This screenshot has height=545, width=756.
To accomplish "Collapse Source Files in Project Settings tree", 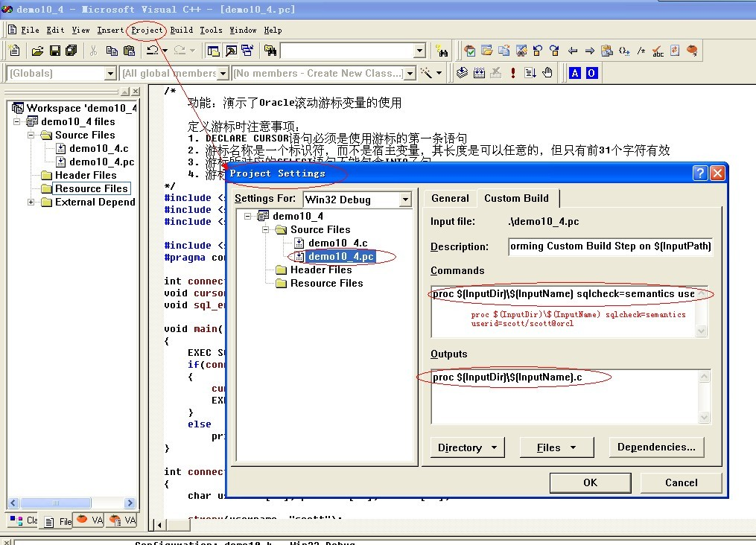I will (266, 229).
